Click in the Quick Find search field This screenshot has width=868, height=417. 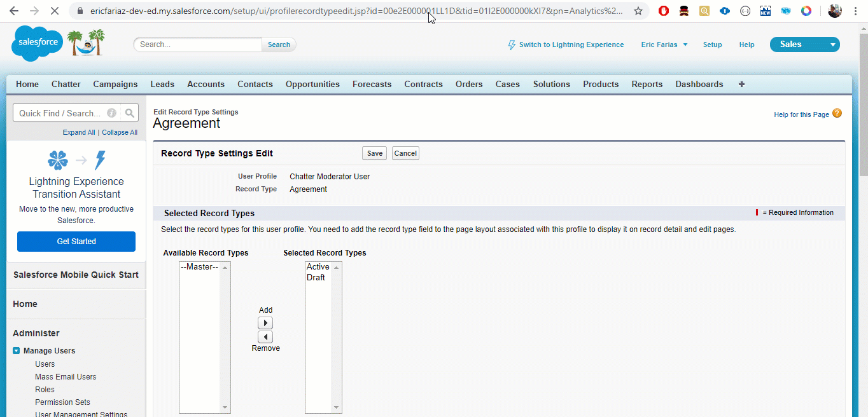(66, 113)
